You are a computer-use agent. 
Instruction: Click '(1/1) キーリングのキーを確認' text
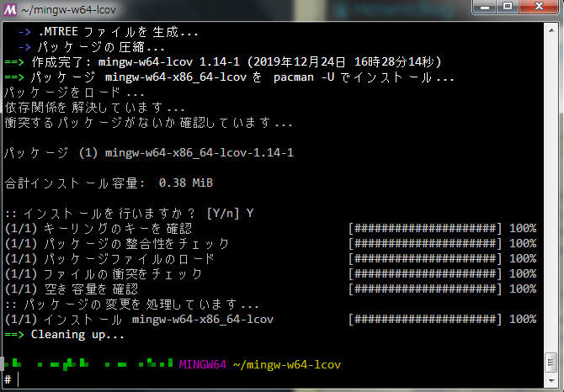[98, 229]
